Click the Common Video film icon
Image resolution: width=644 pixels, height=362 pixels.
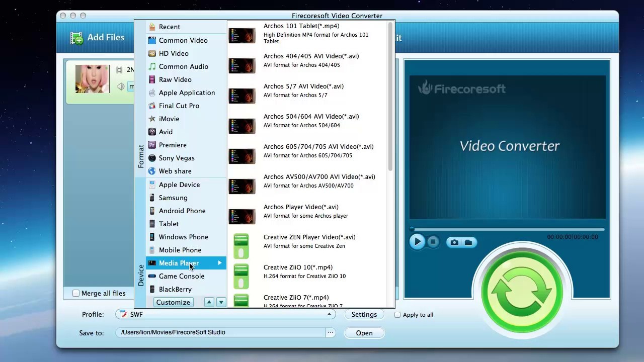[x=152, y=40]
